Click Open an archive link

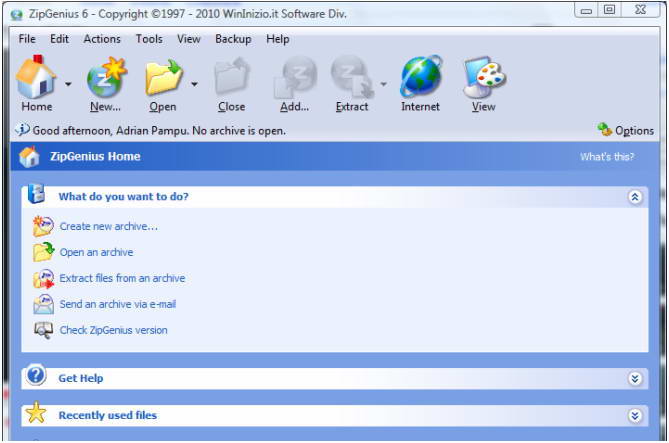coord(96,252)
